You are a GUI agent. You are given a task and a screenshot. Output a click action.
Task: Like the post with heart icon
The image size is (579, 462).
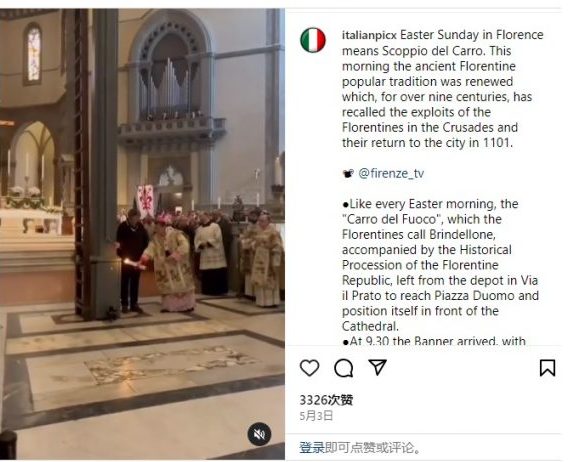[x=309, y=368]
